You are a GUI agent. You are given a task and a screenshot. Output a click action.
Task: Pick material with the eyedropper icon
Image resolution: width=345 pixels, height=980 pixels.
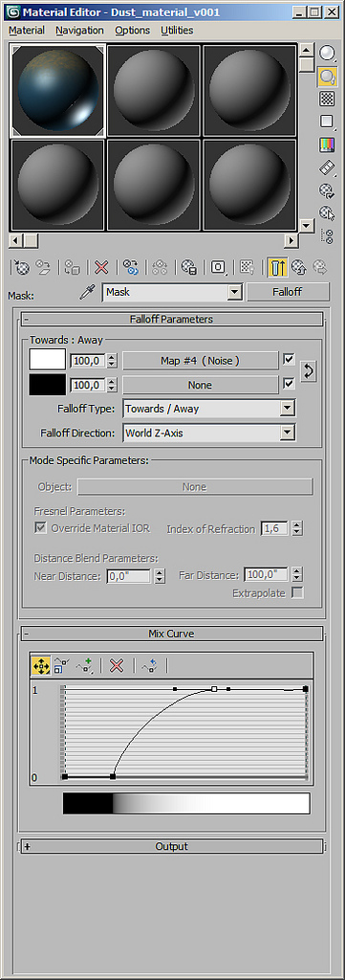pyautogui.click(x=87, y=293)
